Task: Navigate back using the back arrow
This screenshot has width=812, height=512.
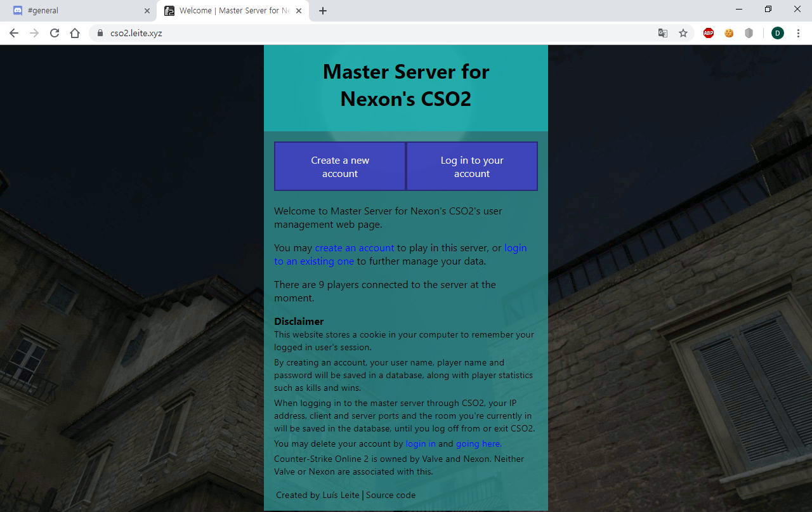Action: coord(13,32)
